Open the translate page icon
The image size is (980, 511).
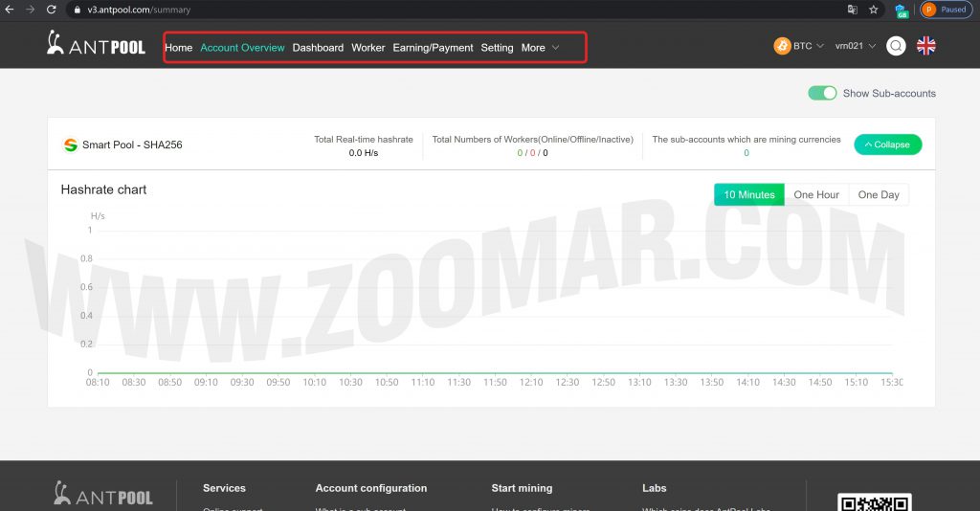(853, 10)
